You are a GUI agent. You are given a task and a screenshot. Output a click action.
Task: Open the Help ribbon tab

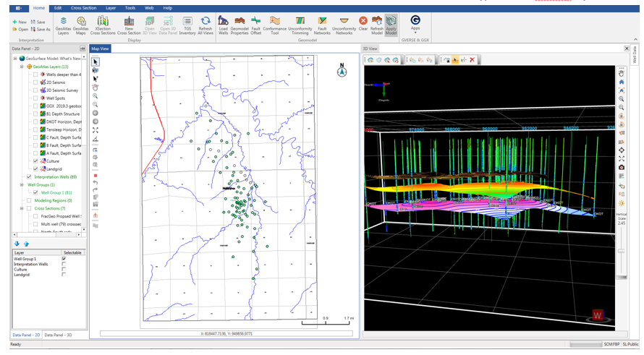168,8
